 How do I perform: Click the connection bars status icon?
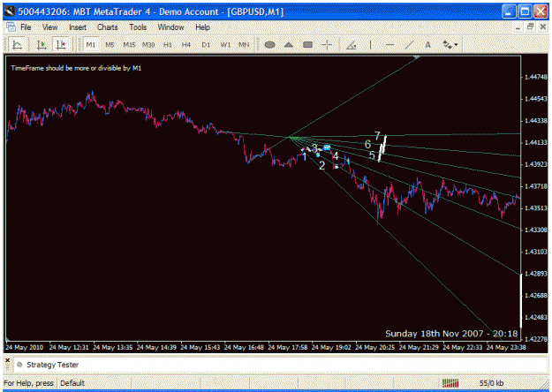coord(450,383)
